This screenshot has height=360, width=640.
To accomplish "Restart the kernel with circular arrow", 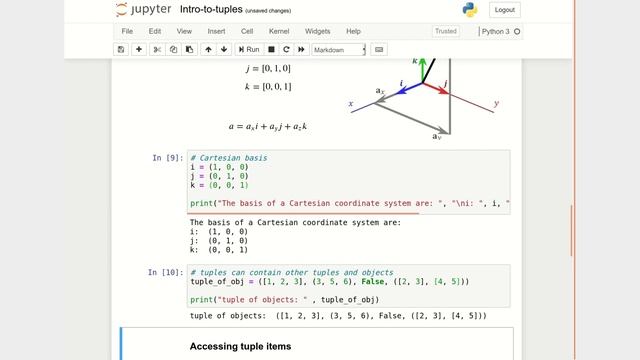I will (286, 49).
